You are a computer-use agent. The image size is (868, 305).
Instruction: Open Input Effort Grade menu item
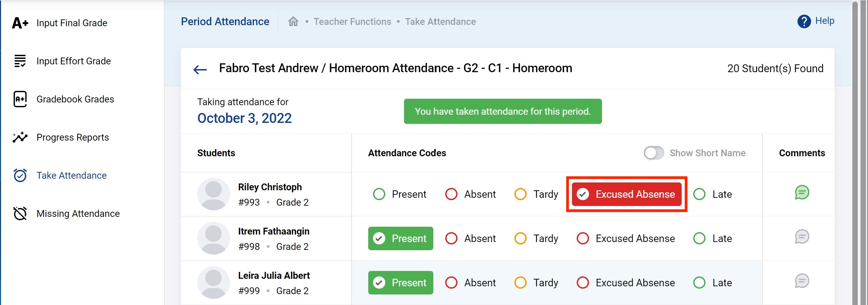tap(74, 61)
